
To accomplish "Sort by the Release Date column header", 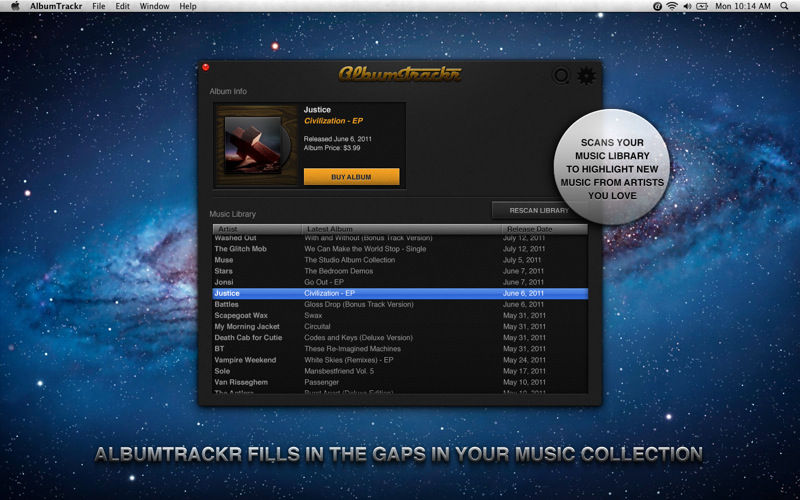I will 545,229.
